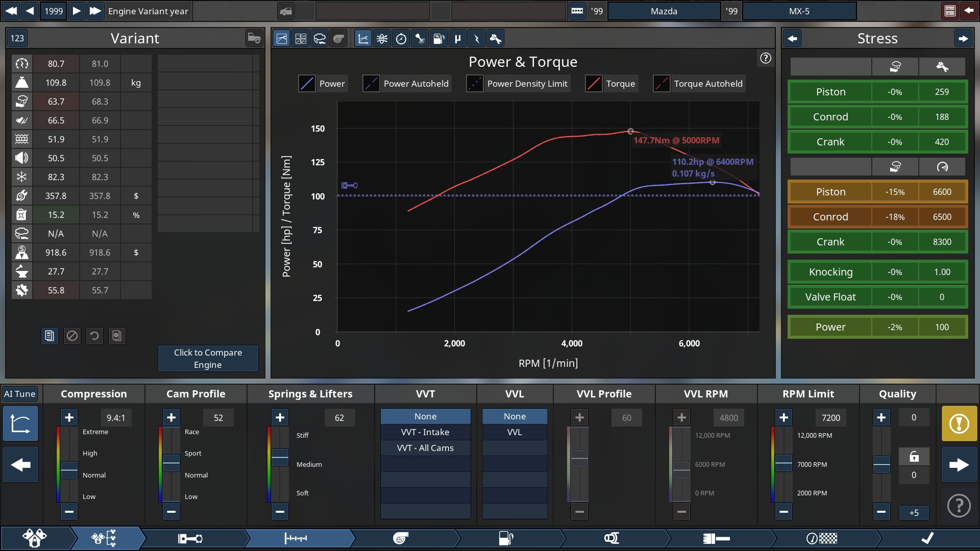Show the friction μ graph
The width and height of the screenshot is (980, 551).
pyautogui.click(x=457, y=38)
